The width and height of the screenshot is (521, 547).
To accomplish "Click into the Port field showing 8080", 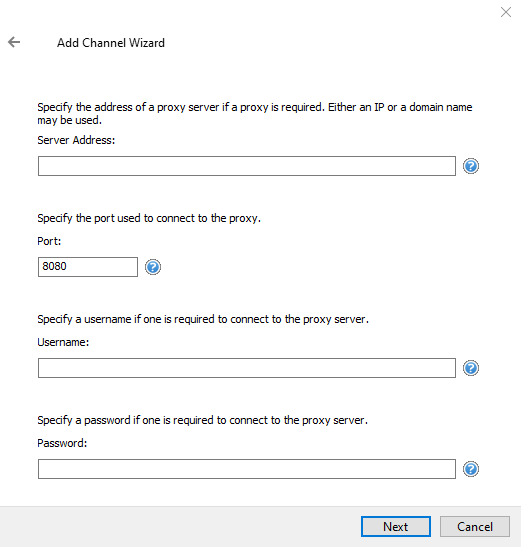I will (x=88, y=267).
